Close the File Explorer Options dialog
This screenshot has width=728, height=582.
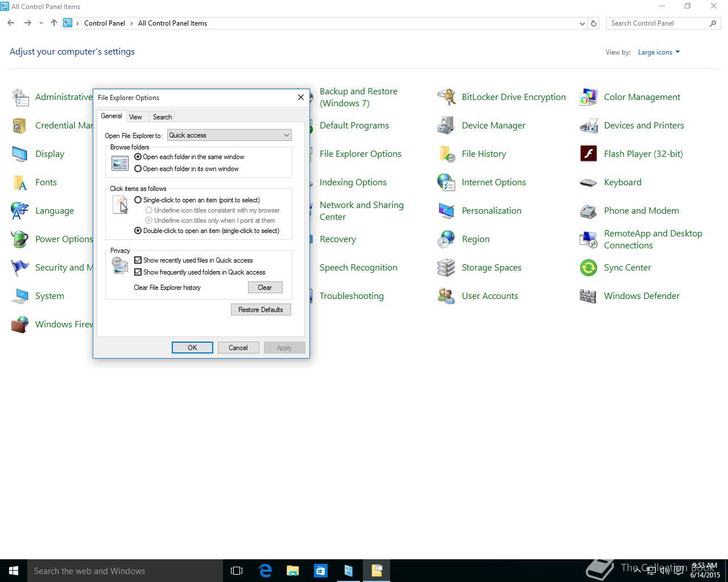point(301,97)
